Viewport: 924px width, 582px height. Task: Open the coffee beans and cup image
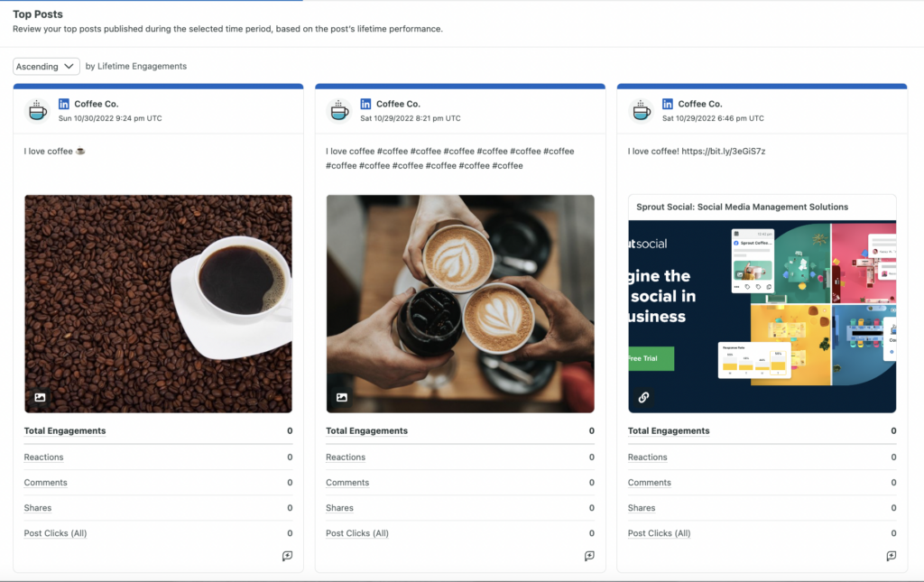tap(158, 303)
